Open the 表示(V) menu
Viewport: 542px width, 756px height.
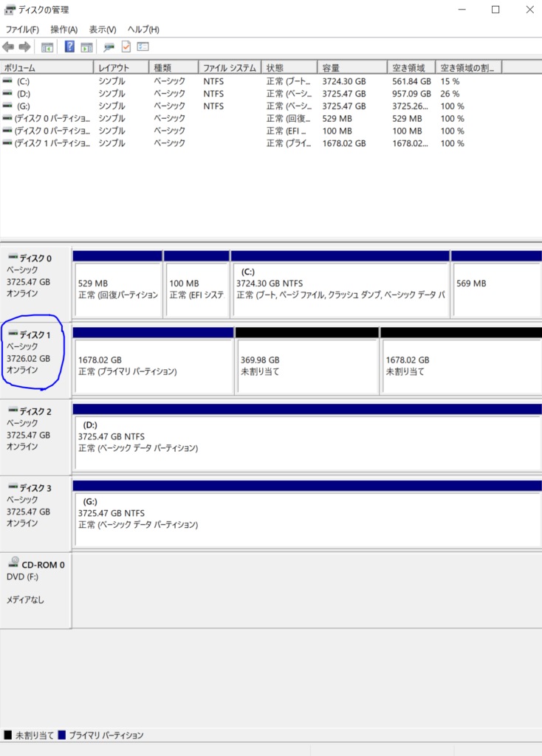click(103, 30)
